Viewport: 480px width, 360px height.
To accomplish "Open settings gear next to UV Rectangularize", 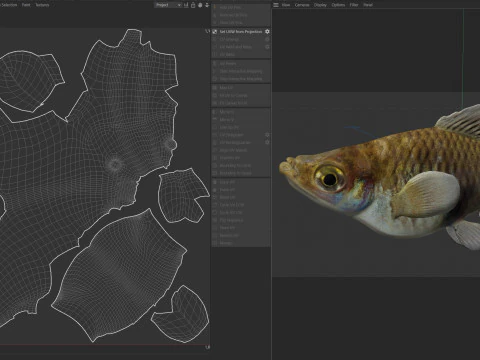I will [x=267, y=142].
